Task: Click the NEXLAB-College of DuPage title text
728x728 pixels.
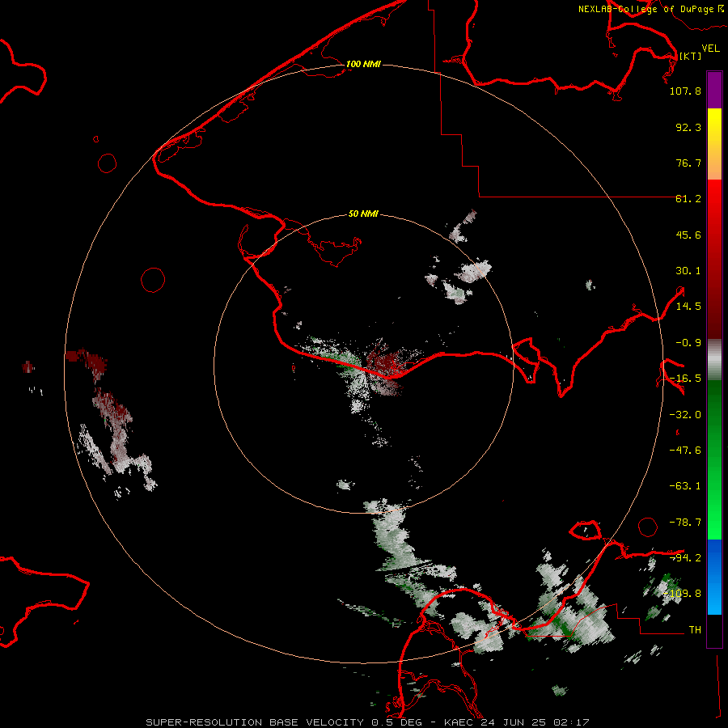Action: pyautogui.click(x=645, y=9)
